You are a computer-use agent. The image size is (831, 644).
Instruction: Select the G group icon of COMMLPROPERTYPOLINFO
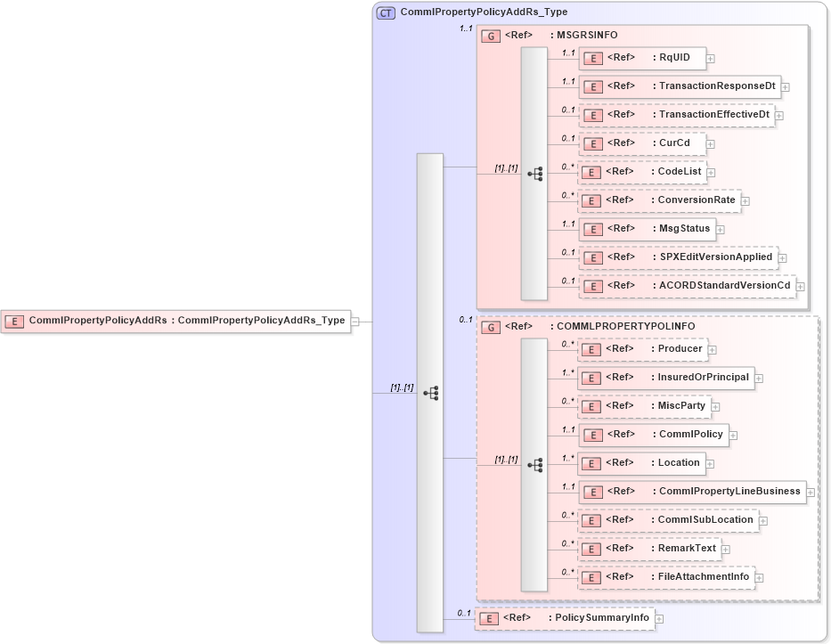tap(490, 327)
